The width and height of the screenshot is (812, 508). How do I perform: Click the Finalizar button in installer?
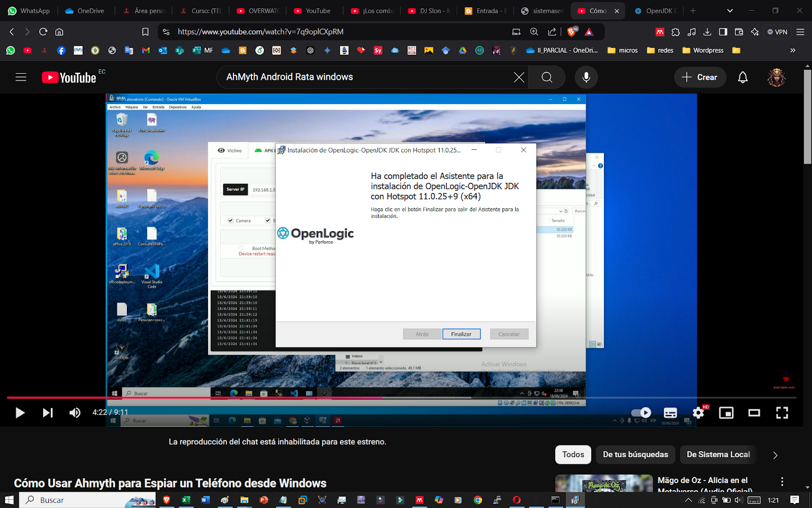461,334
